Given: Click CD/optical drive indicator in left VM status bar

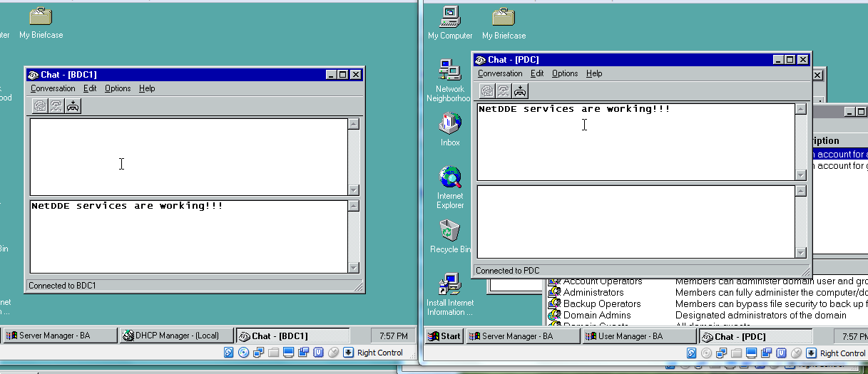Looking at the screenshot, I should click(244, 353).
